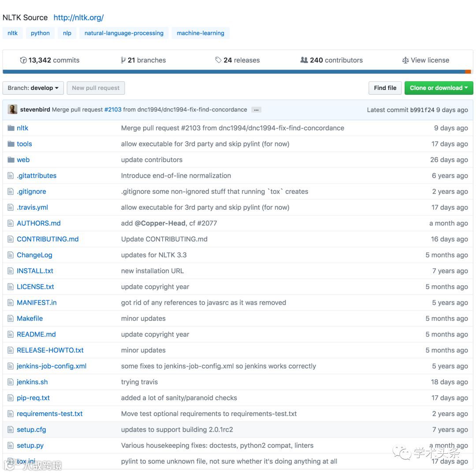Open the Clone or download dropdown
This screenshot has height=474, width=476.
point(439,88)
